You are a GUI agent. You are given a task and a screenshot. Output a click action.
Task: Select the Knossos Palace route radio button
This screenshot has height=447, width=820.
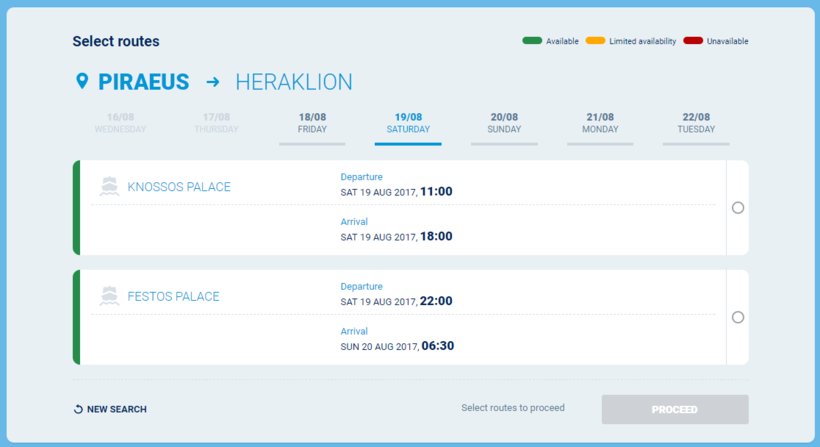738,208
